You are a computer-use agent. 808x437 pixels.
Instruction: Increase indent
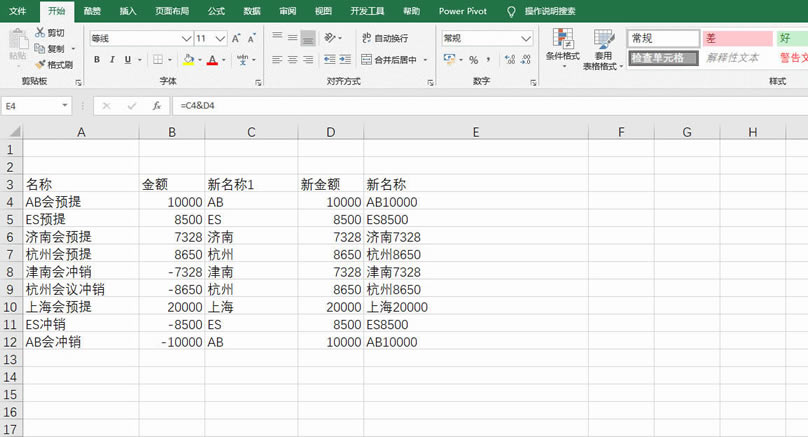pos(345,60)
